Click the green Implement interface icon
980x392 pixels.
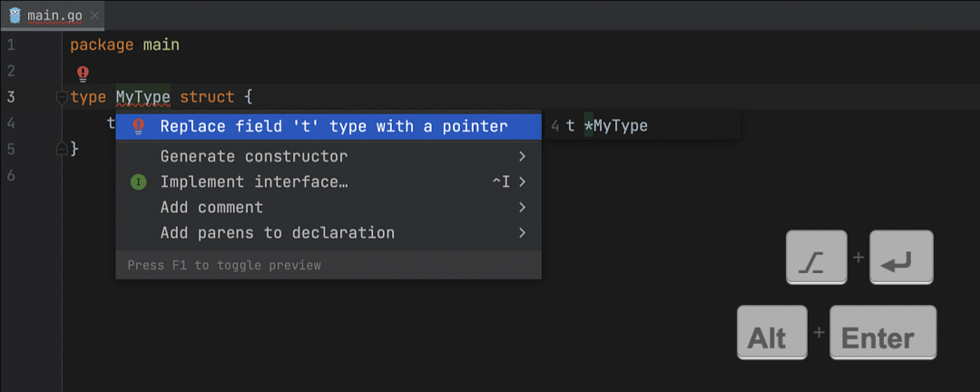[x=138, y=182]
